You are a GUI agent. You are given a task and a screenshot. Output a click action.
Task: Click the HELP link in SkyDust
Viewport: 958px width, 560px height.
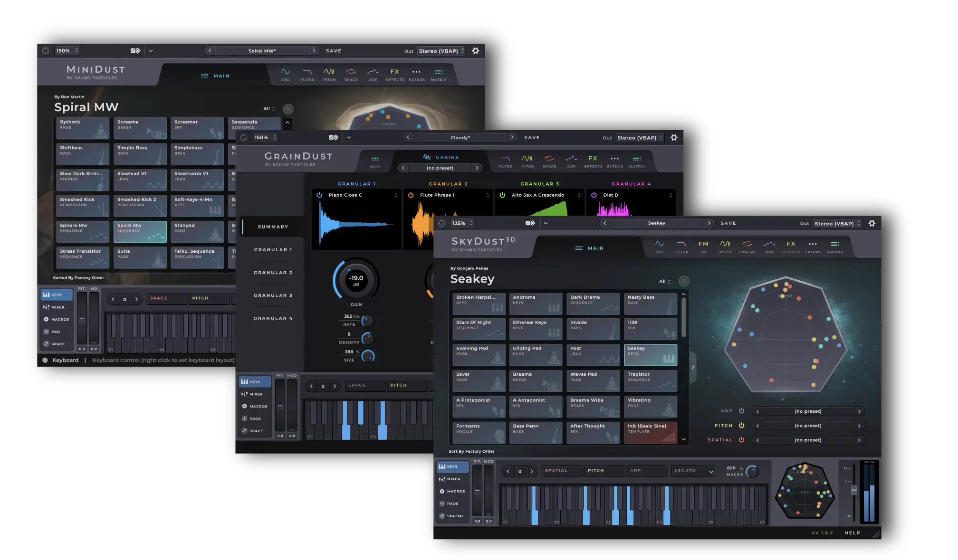[x=852, y=533]
